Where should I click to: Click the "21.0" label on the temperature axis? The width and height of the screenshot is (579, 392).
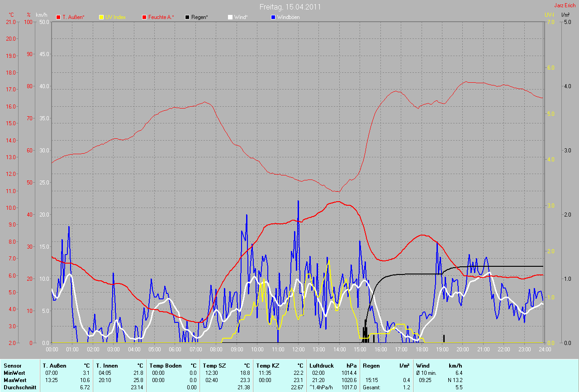point(10,22)
